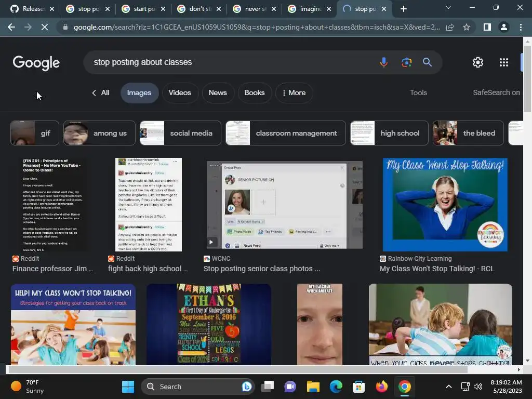This screenshot has width=532, height=399.
Task: Click the address bar URL
Action: tap(257, 27)
